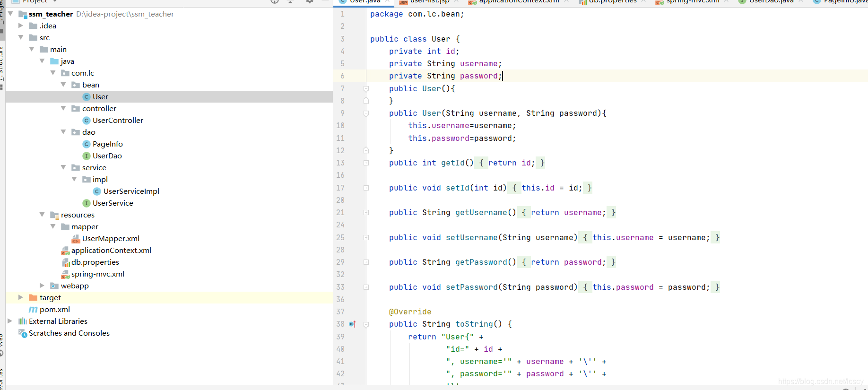Click the User class icon in the bean package

87,97
